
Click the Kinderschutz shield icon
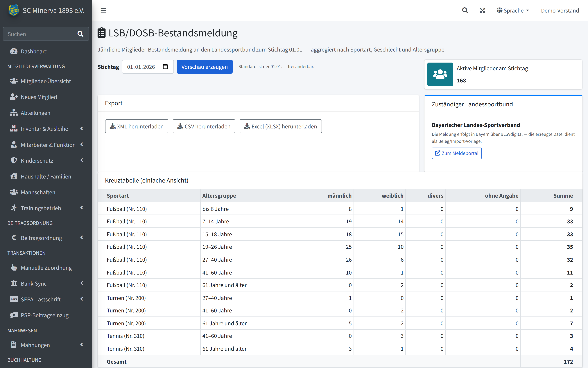tap(14, 160)
